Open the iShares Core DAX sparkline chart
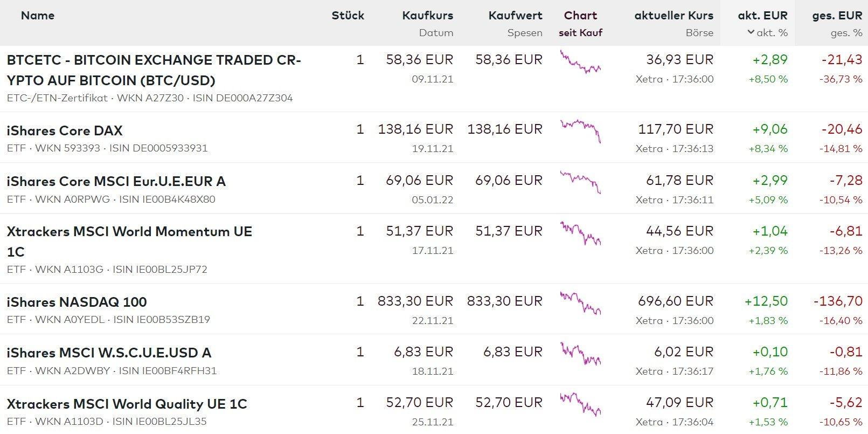 click(580, 130)
